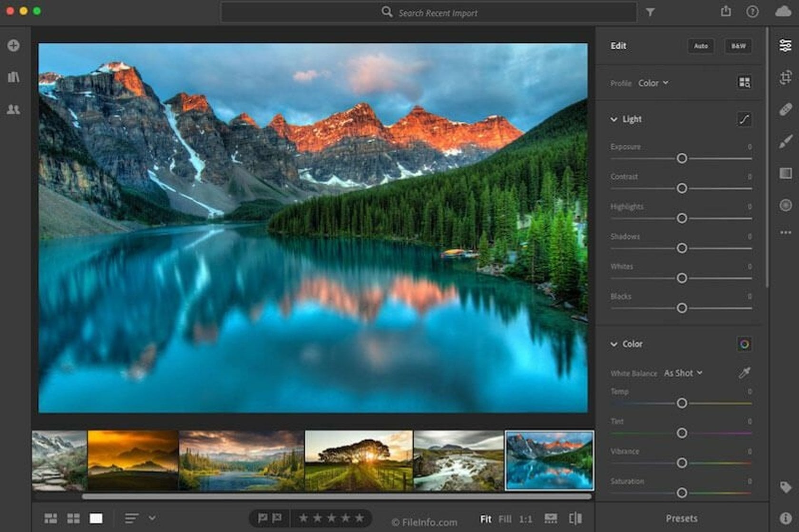
Task: Apply automatic adjustments with Auto
Action: (701, 46)
